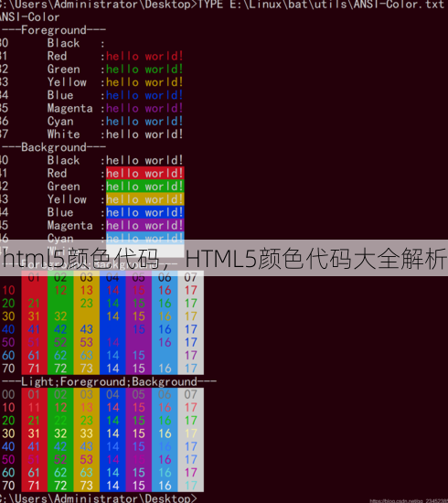Select the word Yellow under the Foreground heading

[67, 82]
